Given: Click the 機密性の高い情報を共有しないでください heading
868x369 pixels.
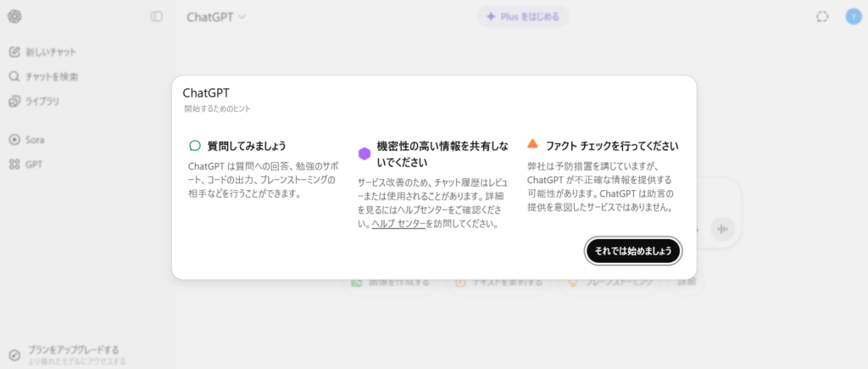Looking at the screenshot, I should [442, 154].
